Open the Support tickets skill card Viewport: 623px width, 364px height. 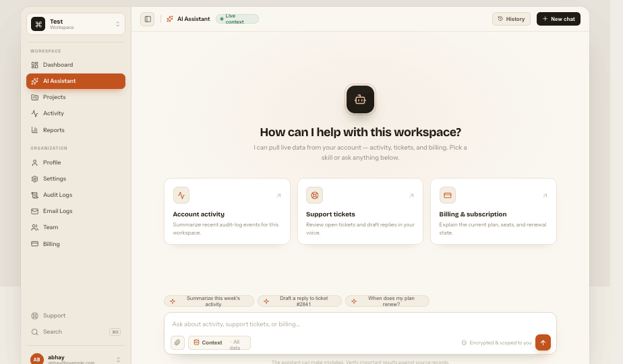coord(360,212)
